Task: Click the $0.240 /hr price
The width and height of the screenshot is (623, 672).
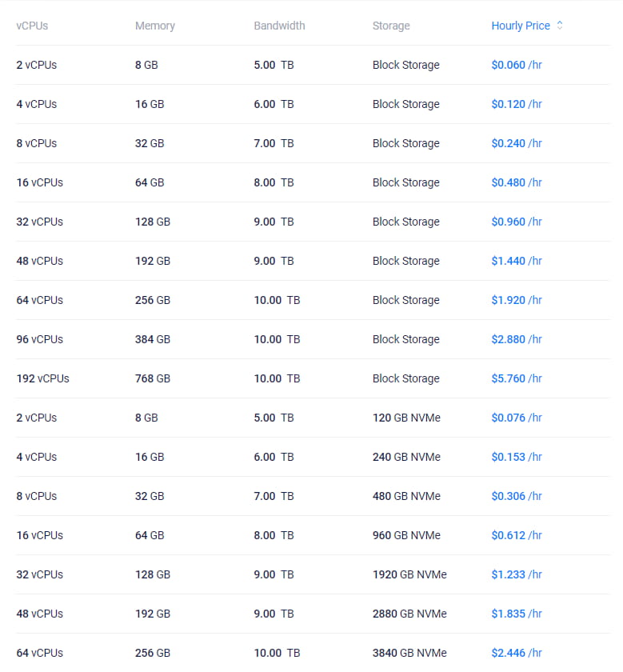Action: point(517,143)
